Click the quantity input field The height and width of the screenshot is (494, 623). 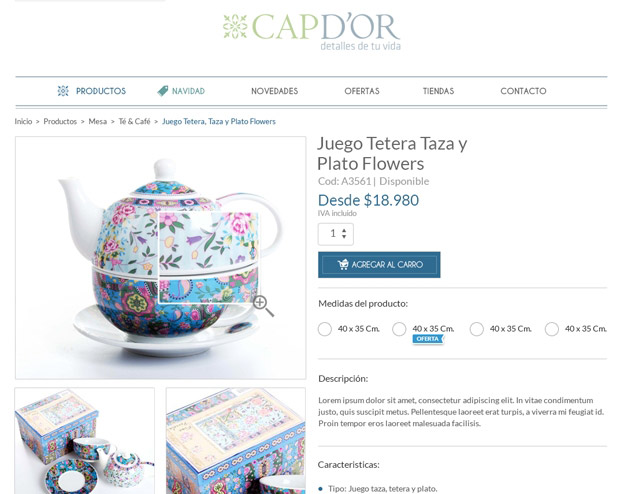[336, 234]
